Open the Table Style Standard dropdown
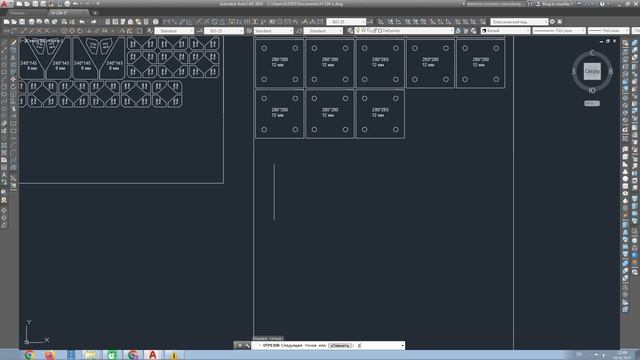The height and width of the screenshot is (360, 640). [x=273, y=31]
